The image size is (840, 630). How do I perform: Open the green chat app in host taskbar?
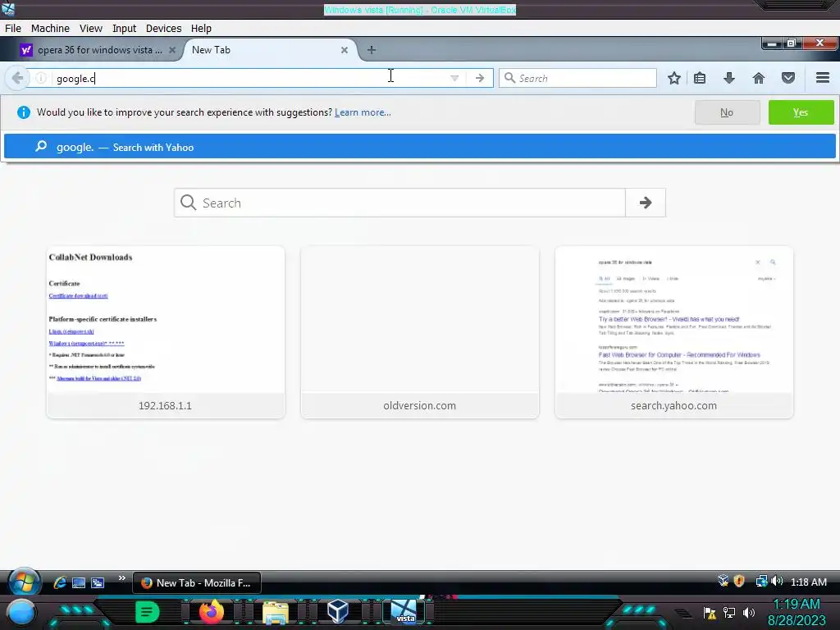148,612
